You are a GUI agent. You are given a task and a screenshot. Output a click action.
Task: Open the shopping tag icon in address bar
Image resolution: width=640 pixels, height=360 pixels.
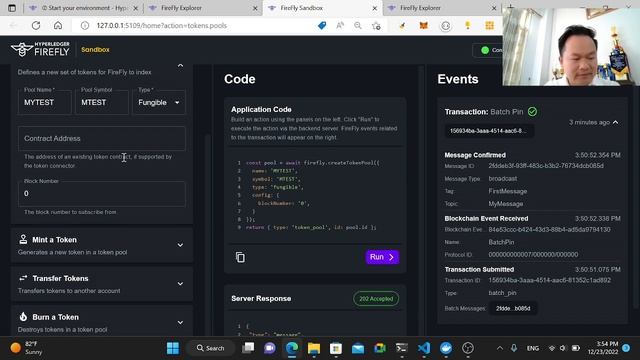(x=322, y=26)
